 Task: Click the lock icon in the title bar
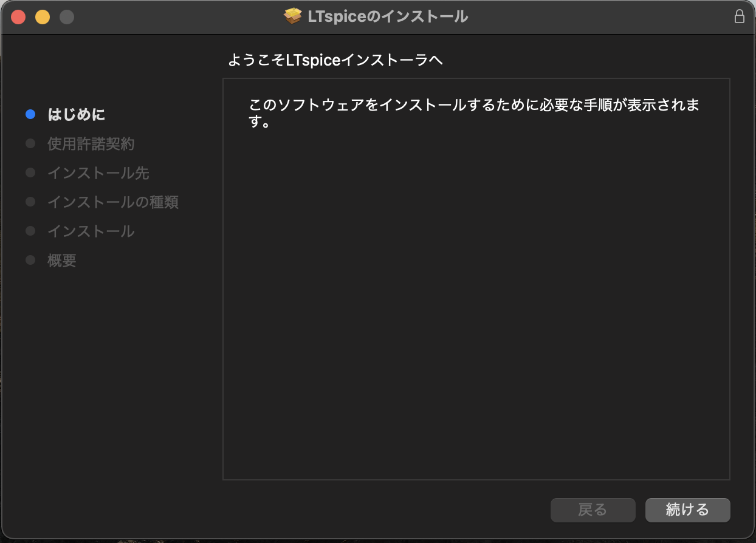coord(740,16)
